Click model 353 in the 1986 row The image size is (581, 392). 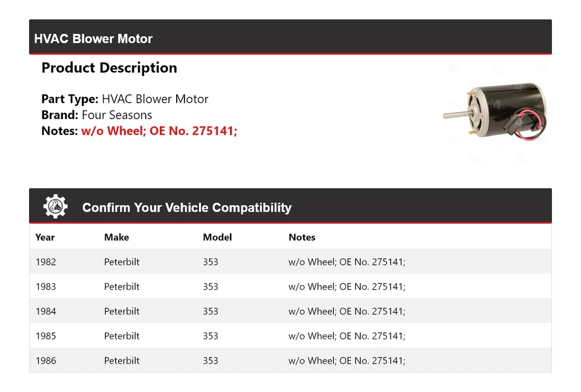[211, 361]
